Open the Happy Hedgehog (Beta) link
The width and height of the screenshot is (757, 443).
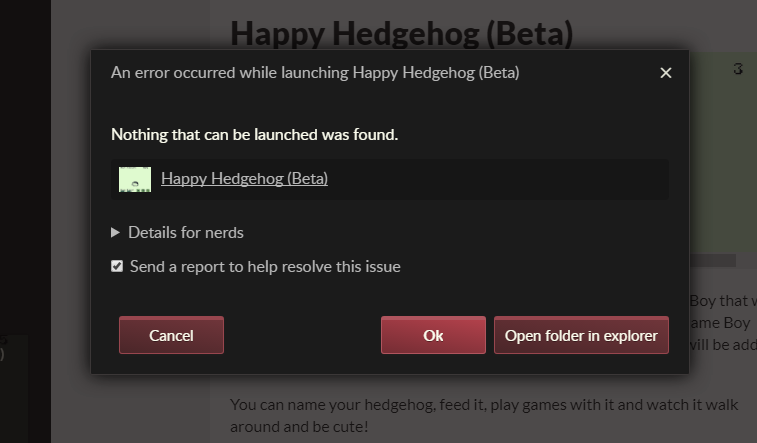pyautogui.click(x=244, y=179)
